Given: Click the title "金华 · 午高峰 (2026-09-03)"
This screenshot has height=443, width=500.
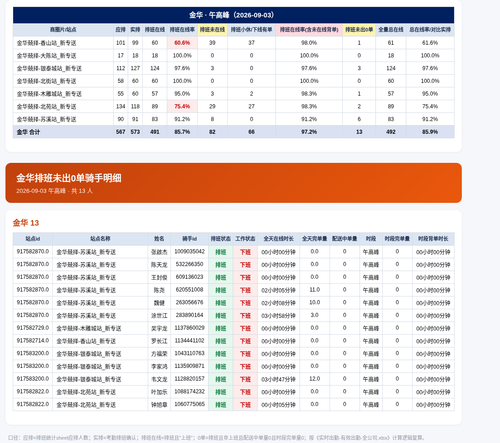Looking at the screenshot, I should (232, 15).
